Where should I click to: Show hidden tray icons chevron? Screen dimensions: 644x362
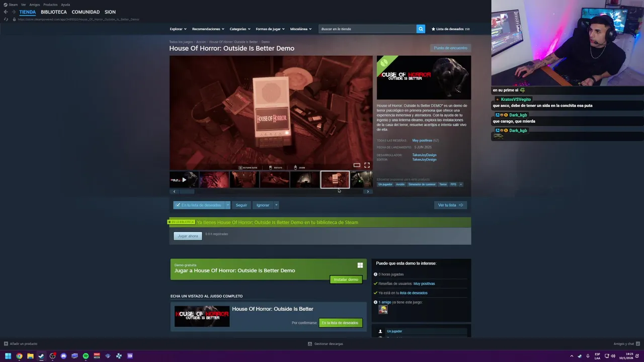pyautogui.click(x=572, y=356)
